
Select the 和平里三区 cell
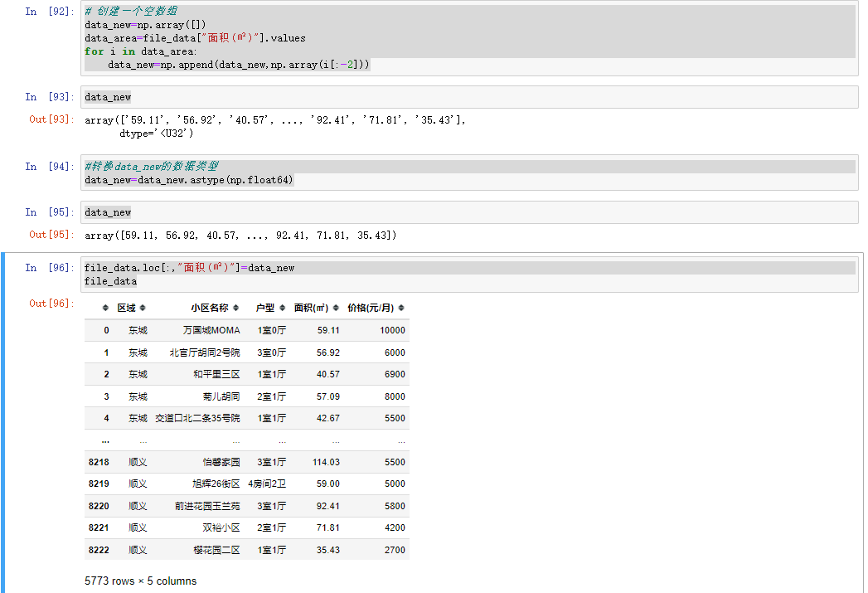coord(216,374)
